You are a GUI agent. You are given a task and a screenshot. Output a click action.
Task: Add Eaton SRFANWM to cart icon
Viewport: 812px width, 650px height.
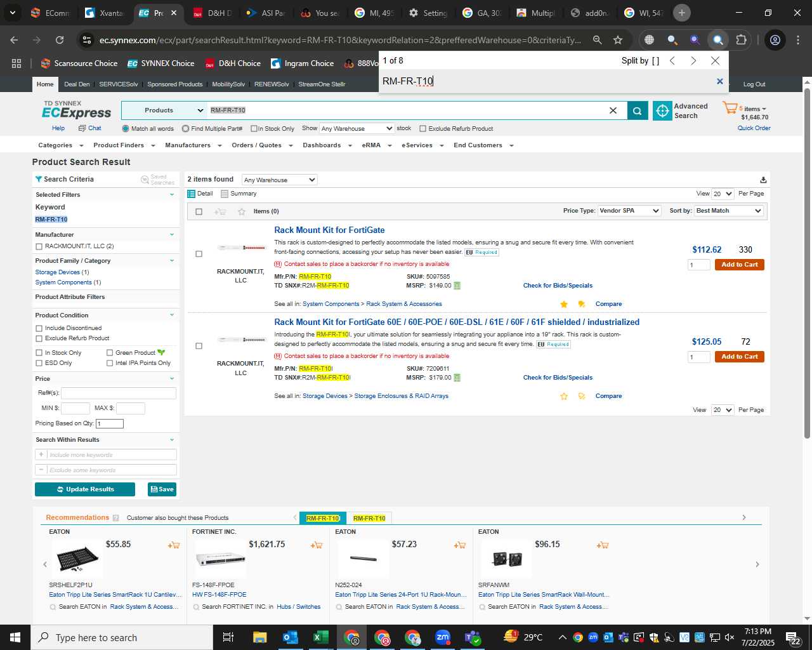[x=603, y=545]
